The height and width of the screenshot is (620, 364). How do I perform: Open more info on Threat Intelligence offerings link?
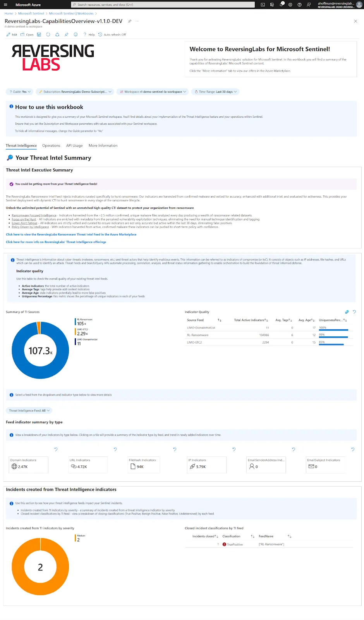click(x=56, y=242)
